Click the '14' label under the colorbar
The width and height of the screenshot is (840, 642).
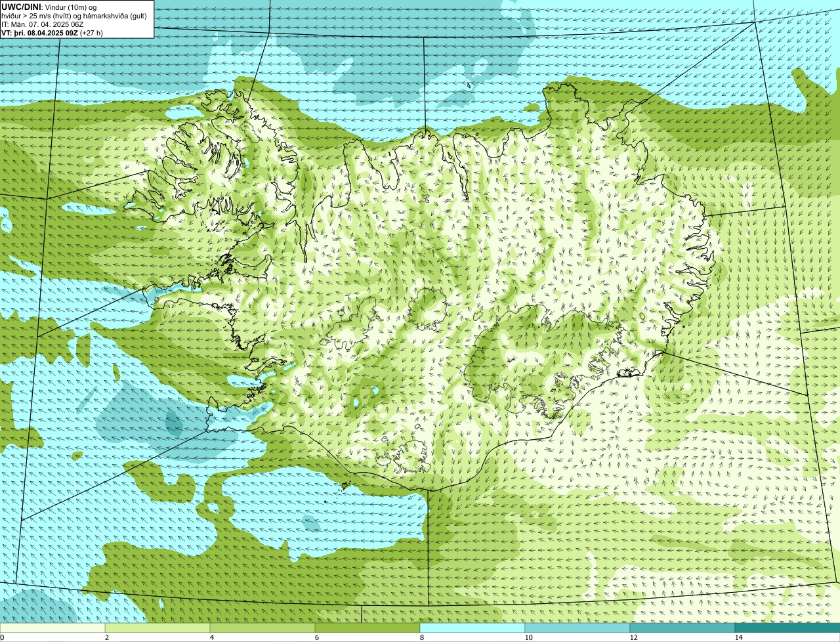738,637
